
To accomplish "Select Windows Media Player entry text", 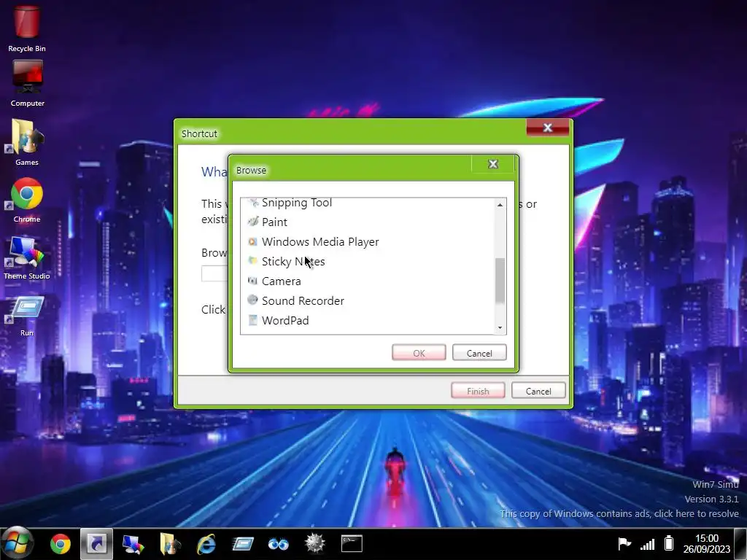I will (x=320, y=242).
